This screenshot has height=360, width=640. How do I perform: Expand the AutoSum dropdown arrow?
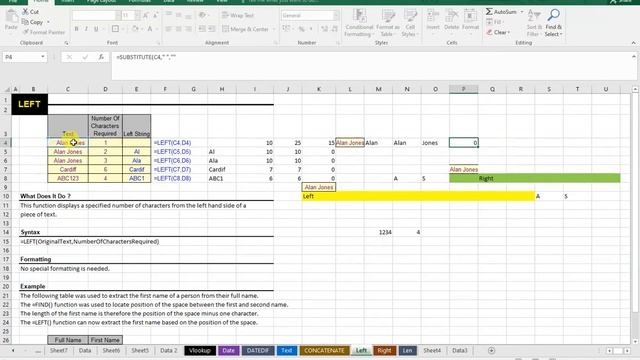pyautogui.click(x=522, y=12)
